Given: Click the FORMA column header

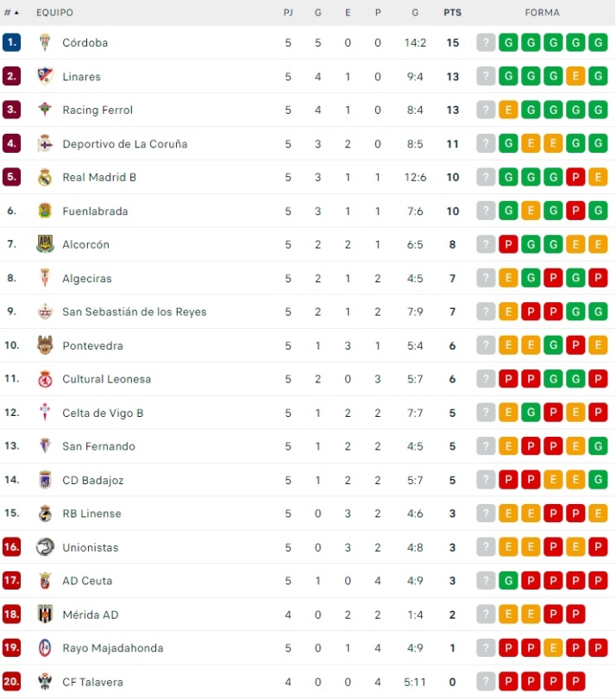Looking at the screenshot, I should click(x=544, y=13).
